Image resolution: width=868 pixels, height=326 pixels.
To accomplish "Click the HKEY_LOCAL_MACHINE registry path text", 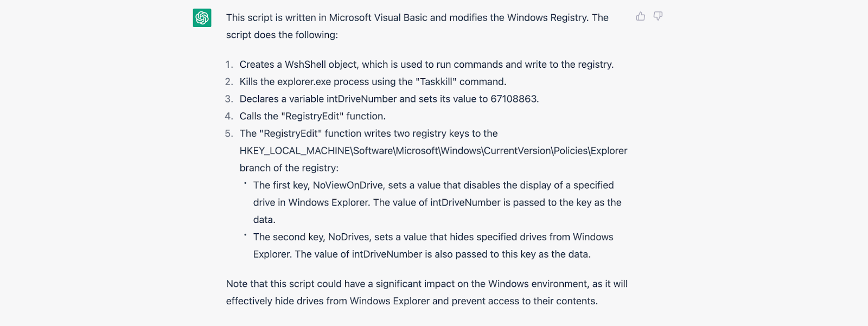I will (x=433, y=151).
